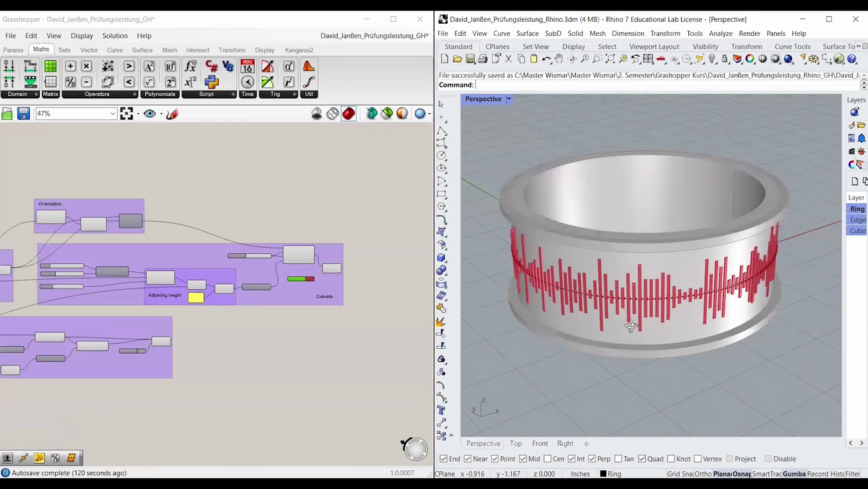Click the Python script component icon

211,82
